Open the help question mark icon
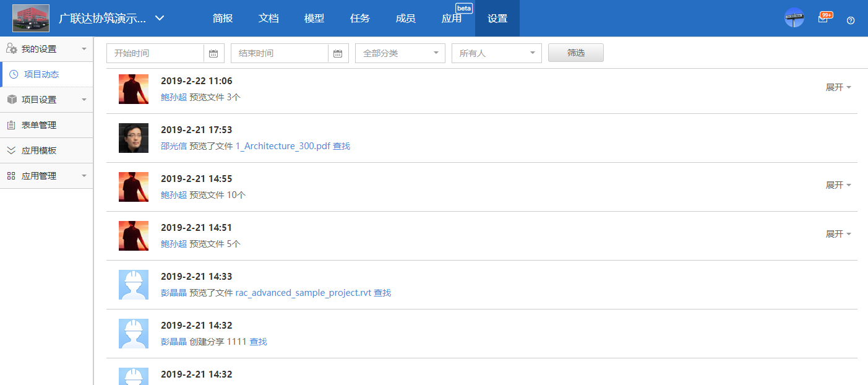The width and height of the screenshot is (868, 385). 850,20
